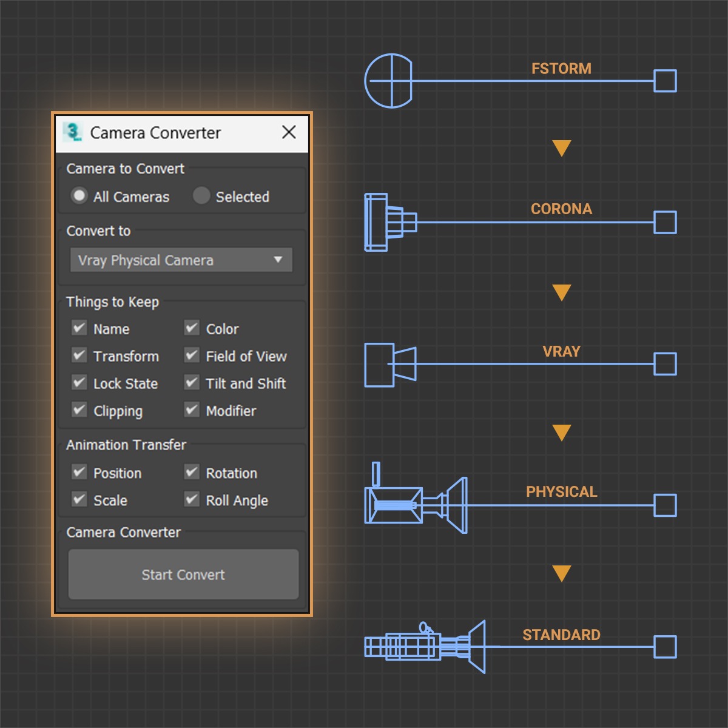Screen dimensions: 728x728
Task: Uncheck the Clipping checkbox
Action: pos(79,410)
